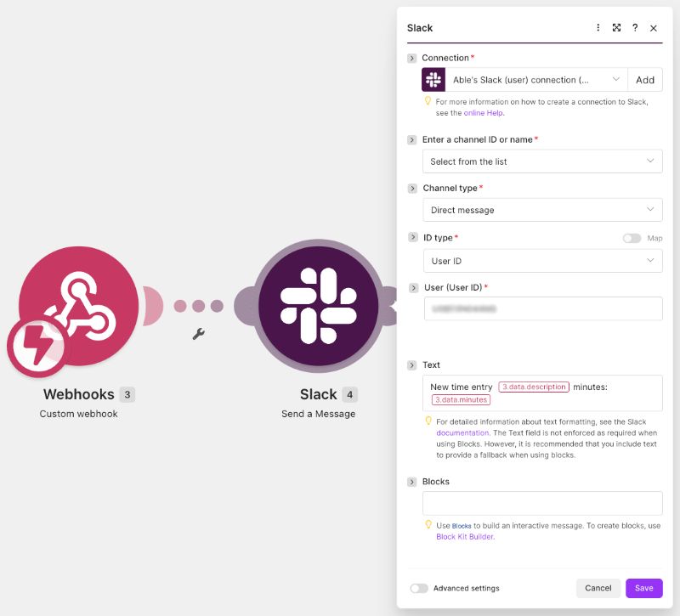Click the 'Webhooks' module title
This screenshot has width=680, height=616.
[x=79, y=394]
